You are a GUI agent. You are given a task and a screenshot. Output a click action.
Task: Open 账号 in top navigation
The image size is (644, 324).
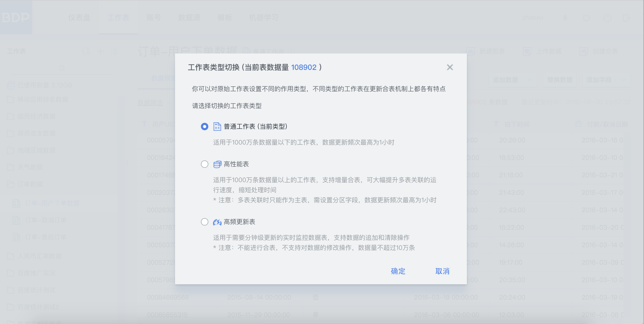pyautogui.click(x=154, y=18)
